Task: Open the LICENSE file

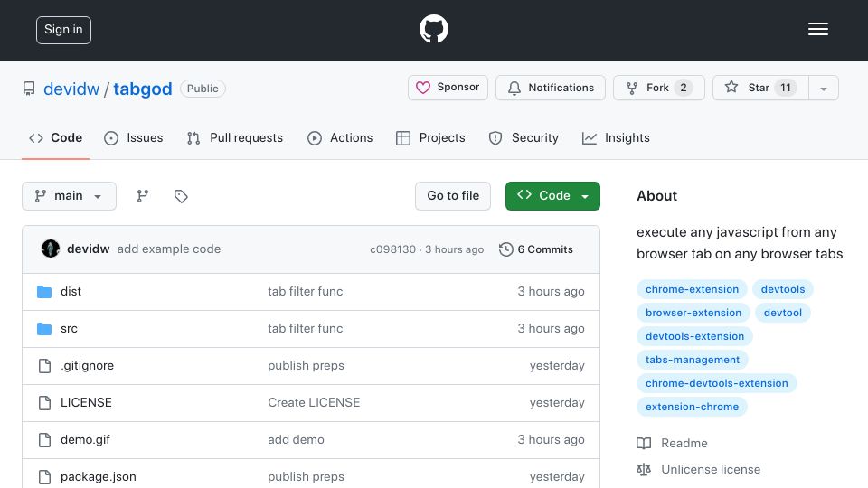Action: (x=86, y=403)
